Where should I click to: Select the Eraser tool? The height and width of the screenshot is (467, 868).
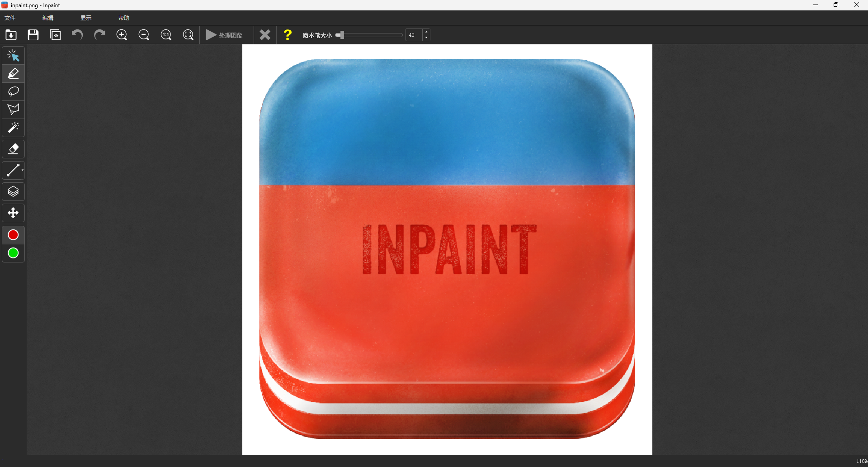tap(13, 149)
